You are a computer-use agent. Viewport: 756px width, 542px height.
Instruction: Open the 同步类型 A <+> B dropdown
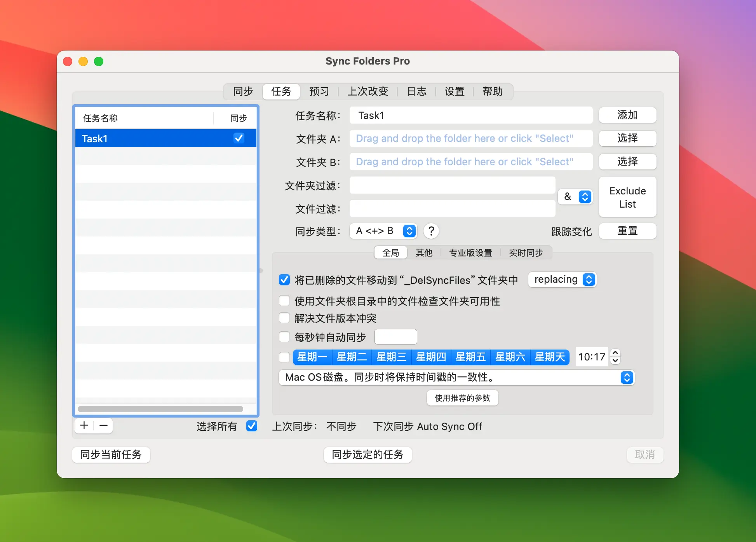(383, 231)
